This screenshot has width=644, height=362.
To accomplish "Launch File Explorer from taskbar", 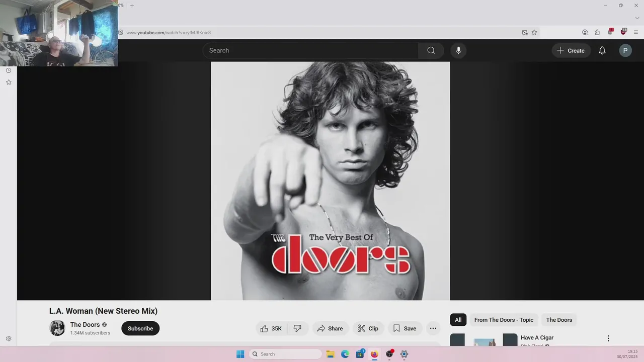I will point(330,354).
